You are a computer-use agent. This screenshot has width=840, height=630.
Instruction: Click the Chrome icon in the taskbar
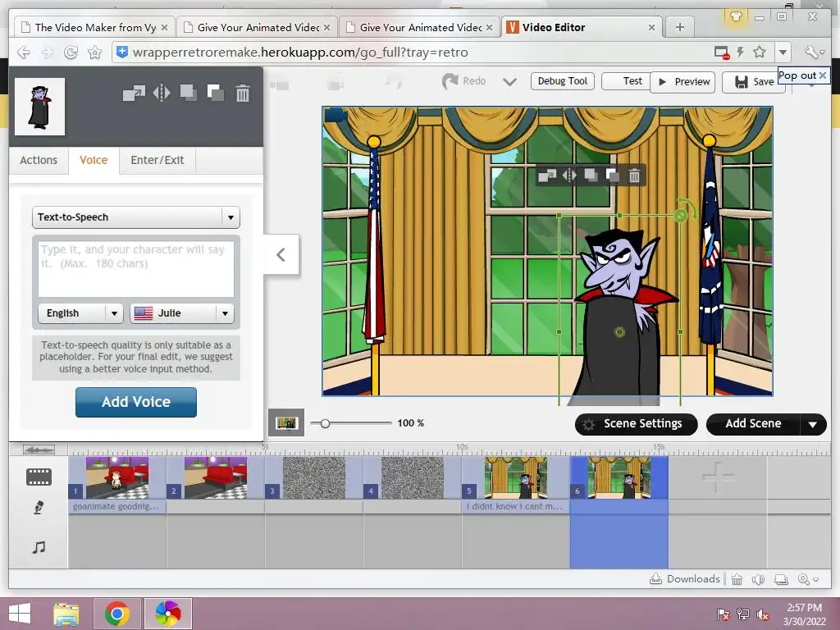click(x=117, y=614)
